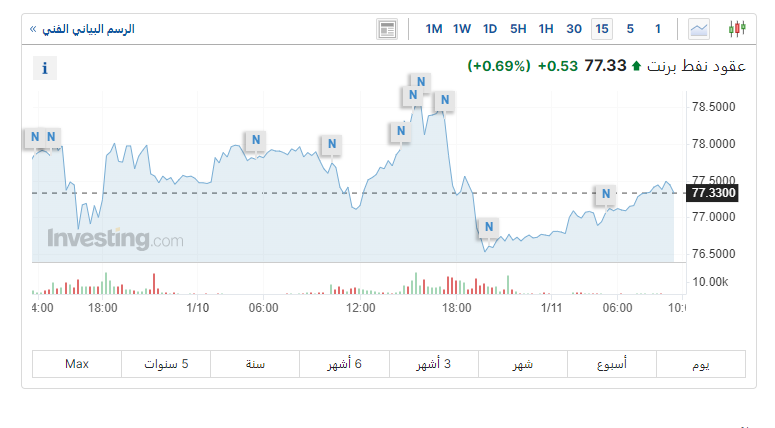This screenshot has width=775, height=428.
Task: Select the يوم range tab
Action: click(x=700, y=364)
